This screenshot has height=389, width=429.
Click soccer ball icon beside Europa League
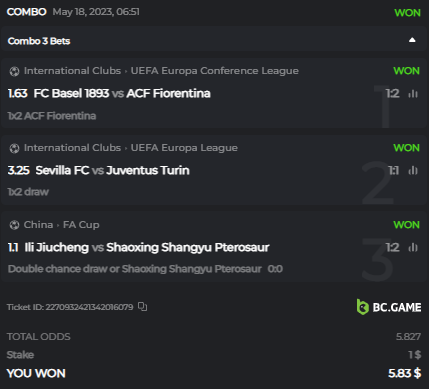coord(14,148)
